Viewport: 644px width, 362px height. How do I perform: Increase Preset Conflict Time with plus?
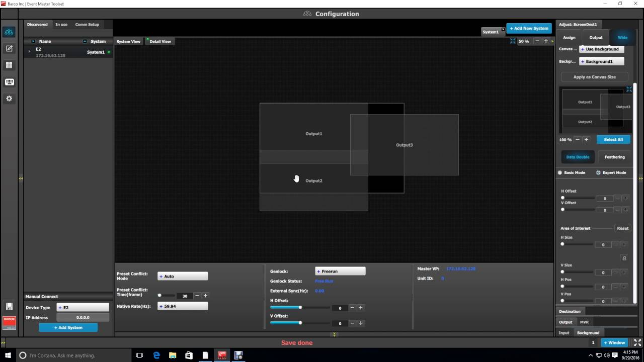(x=205, y=296)
